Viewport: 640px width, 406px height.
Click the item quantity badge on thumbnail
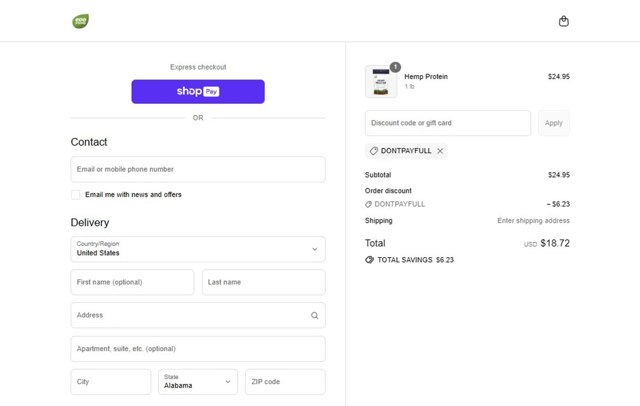click(x=395, y=67)
